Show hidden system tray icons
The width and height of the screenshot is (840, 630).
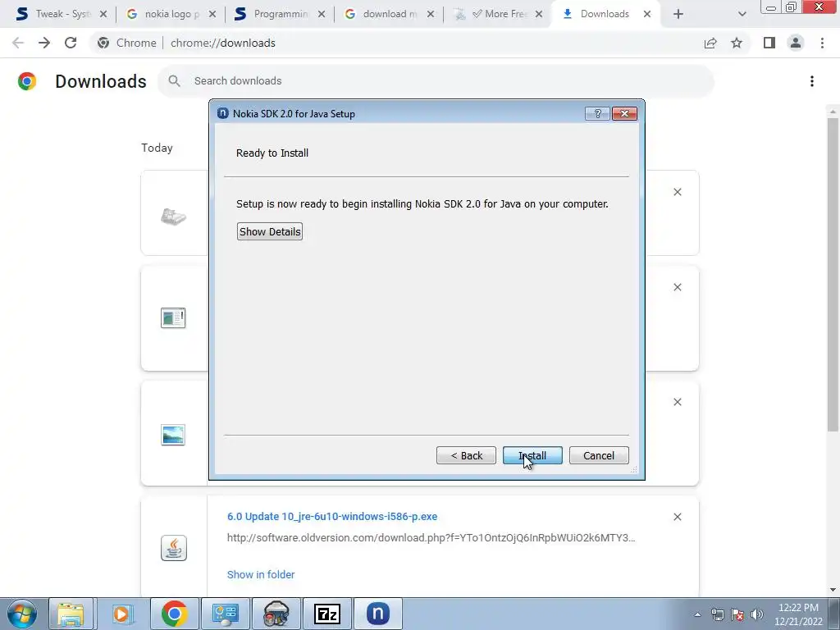point(697,614)
